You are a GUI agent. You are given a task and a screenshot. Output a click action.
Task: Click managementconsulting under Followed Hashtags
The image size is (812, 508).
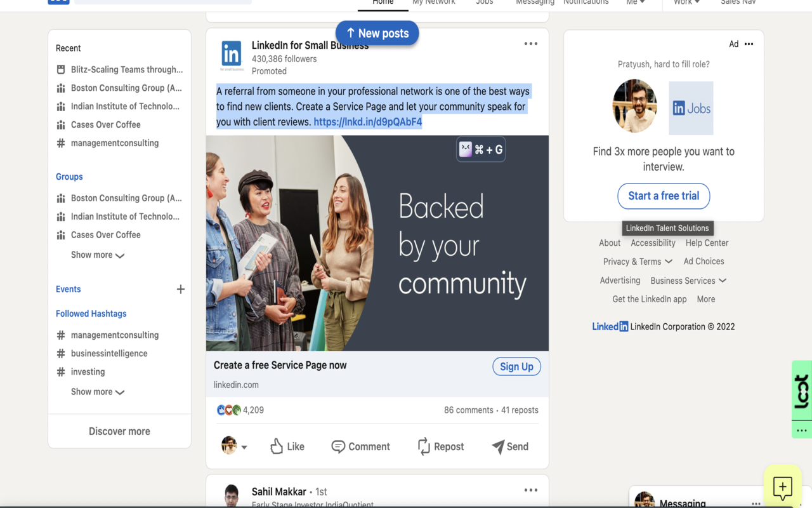click(x=115, y=335)
